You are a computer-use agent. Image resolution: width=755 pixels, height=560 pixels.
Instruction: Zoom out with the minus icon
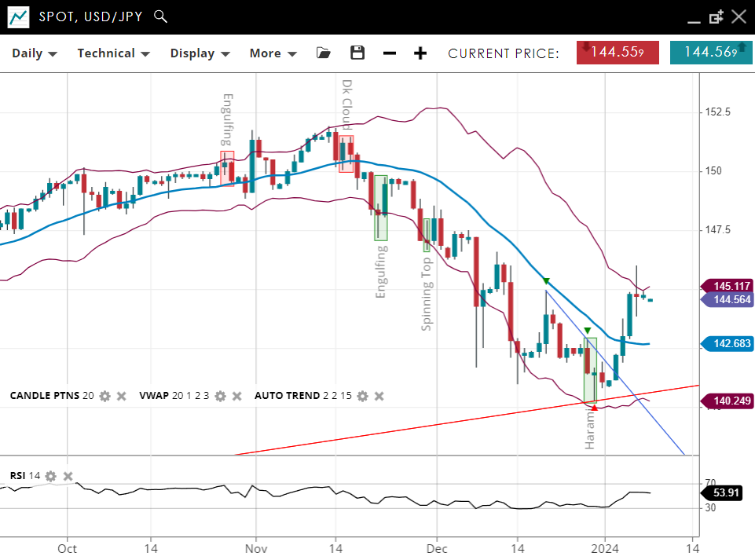click(390, 53)
